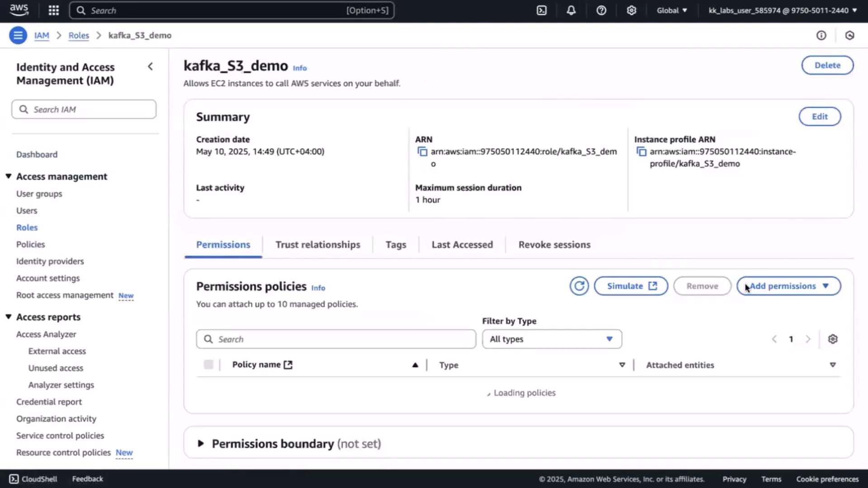This screenshot has width=868, height=488.
Task: Open the Global region dropdown
Action: tap(672, 10)
